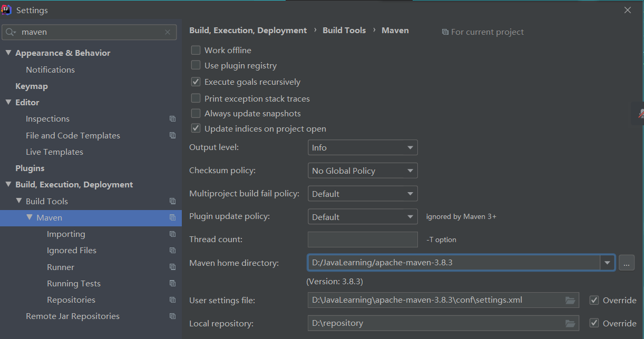Collapse the Maven tree node
The width and height of the screenshot is (644, 339).
click(30, 217)
